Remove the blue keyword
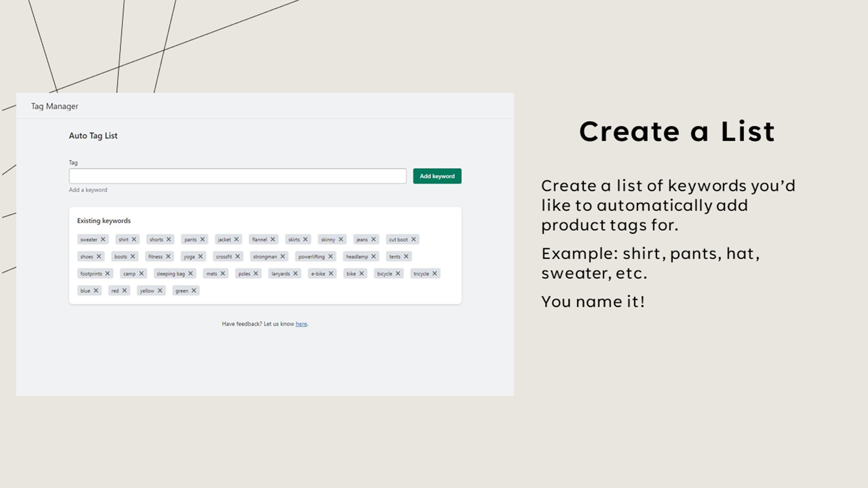The width and height of the screenshot is (868, 488). tap(96, 291)
